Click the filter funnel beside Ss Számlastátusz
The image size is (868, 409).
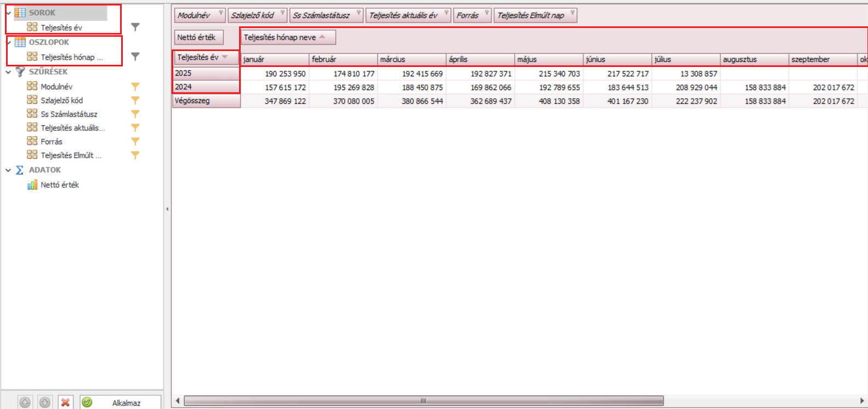pos(135,114)
